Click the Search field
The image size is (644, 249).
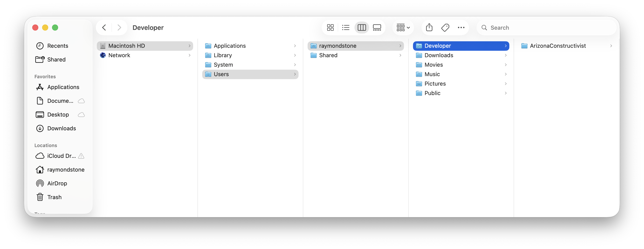pyautogui.click(x=525, y=28)
